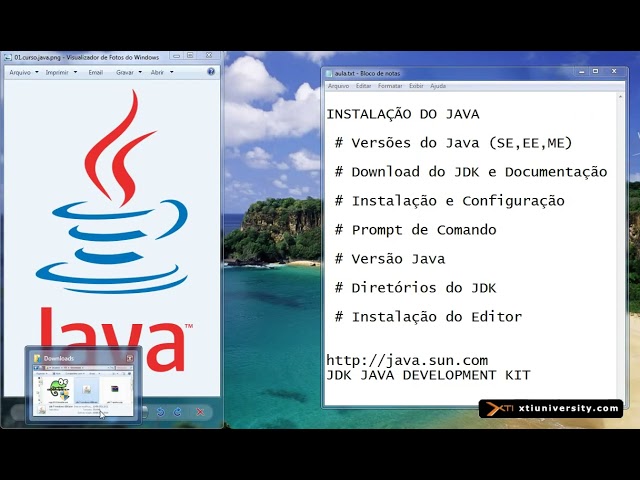Viewport: 640px width, 480px height.
Task: Click the Notepad scrollbar up arrow
Action: coord(620,97)
